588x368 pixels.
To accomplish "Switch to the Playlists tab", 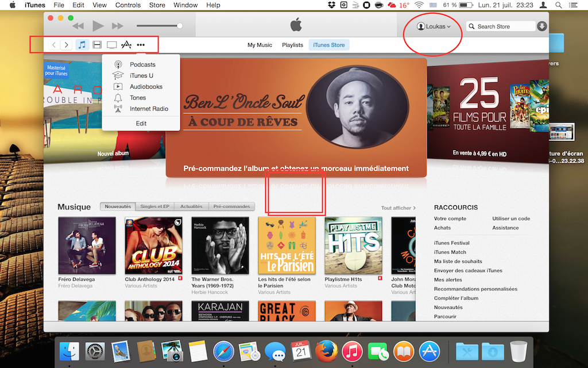I will (x=292, y=45).
